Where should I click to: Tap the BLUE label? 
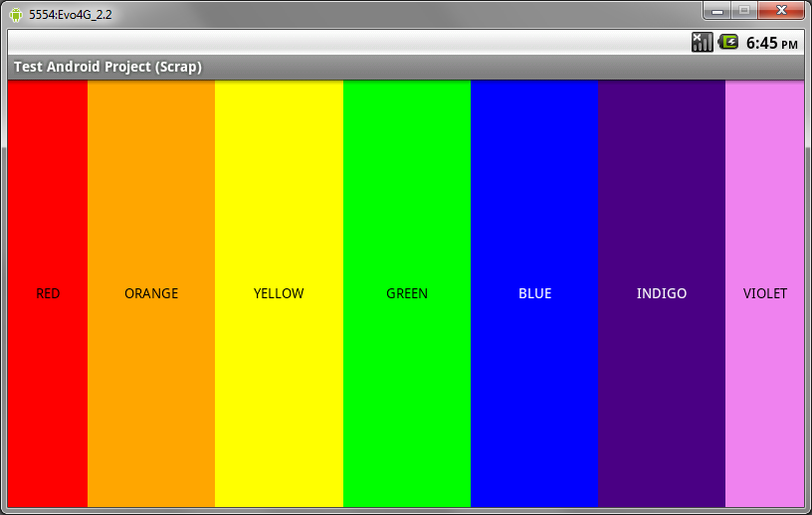(535, 293)
